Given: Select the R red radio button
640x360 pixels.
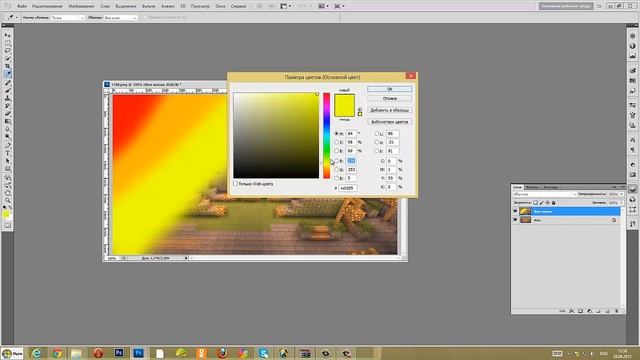Looking at the screenshot, I should [x=337, y=161].
